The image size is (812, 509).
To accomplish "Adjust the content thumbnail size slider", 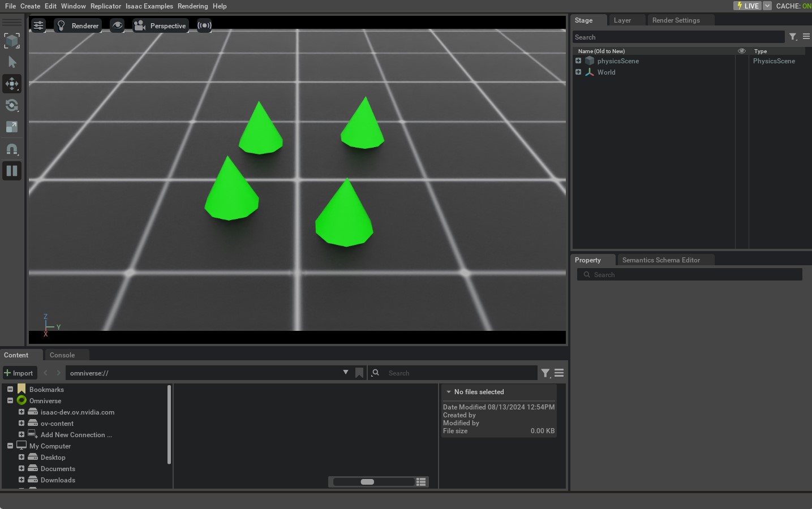I will (x=368, y=481).
